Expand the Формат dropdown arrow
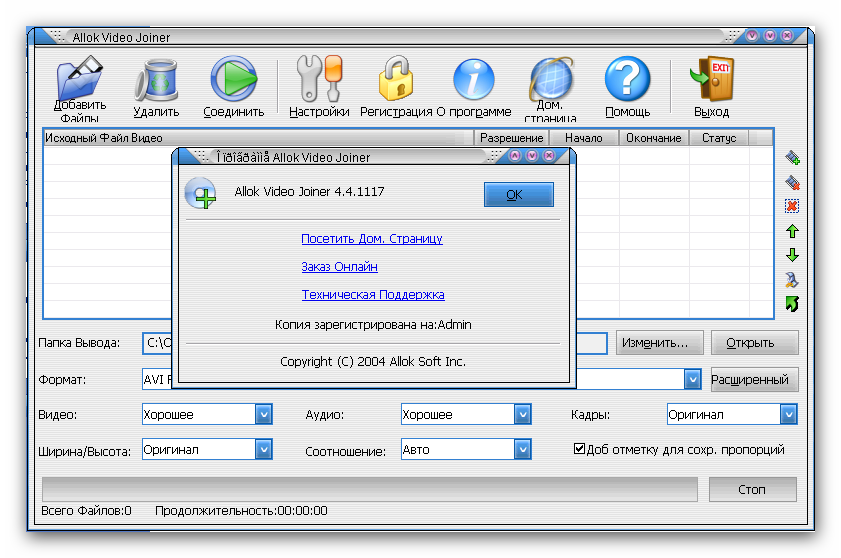This screenshot has width=841, height=558. tap(692, 379)
